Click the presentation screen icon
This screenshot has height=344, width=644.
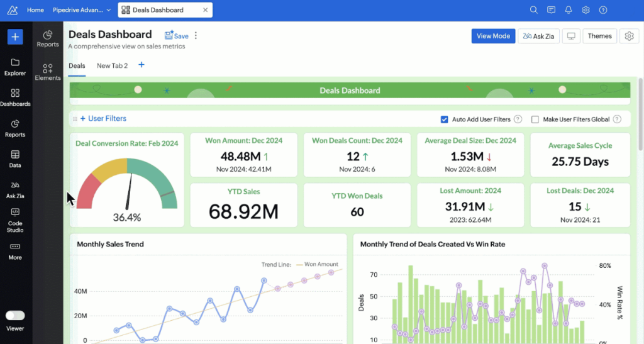pyautogui.click(x=571, y=36)
